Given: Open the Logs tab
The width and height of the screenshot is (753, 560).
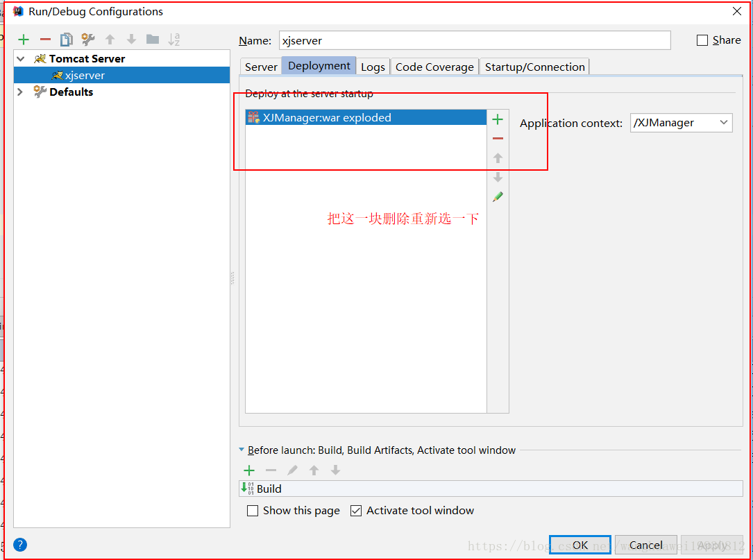Looking at the screenshot, I should tap(373, 67).
